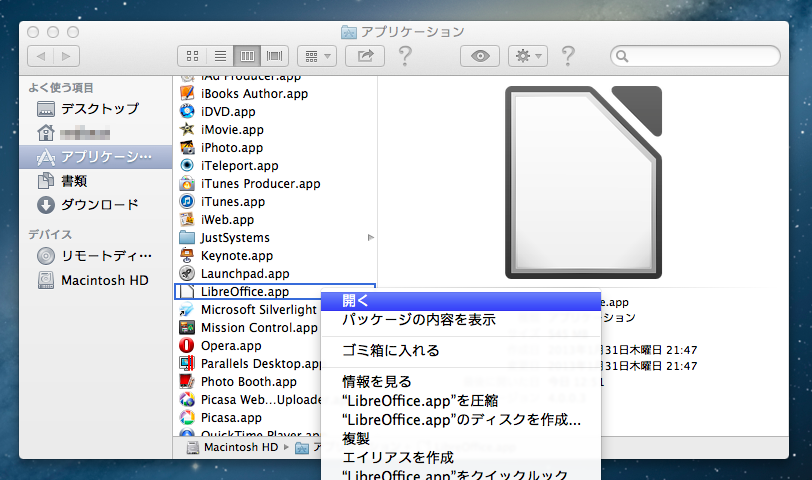This screenshot has height=480, width=812.
Task: Select Macintosh HD in the sidebar
Action: (96, 280)
